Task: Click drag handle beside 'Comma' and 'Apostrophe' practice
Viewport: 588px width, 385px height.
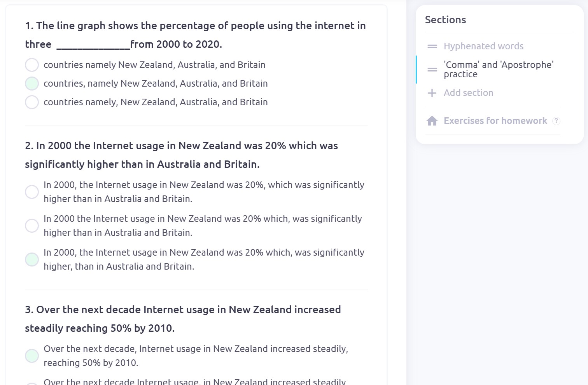Action: (432, 70)
